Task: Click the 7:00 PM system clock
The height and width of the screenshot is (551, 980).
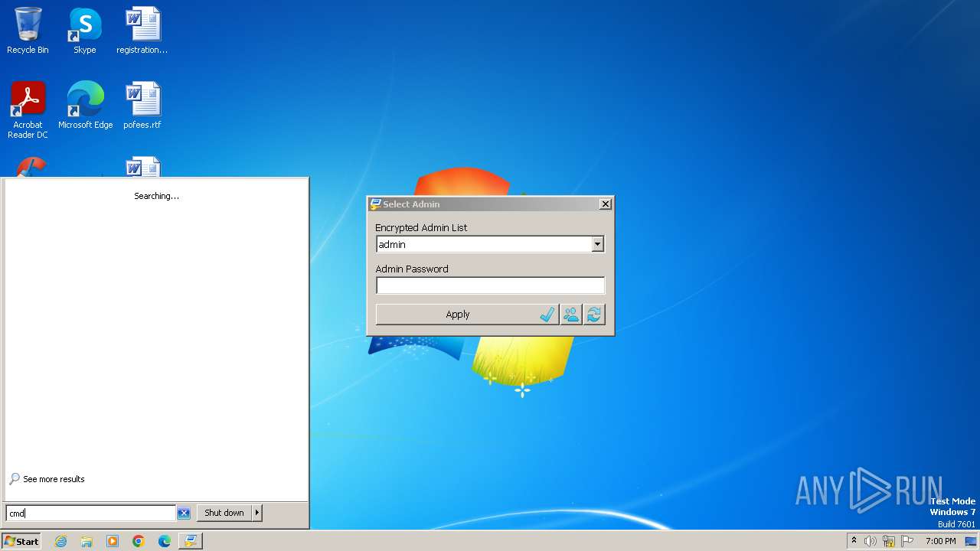Action: pyautogui.click(x=940, y=541)
